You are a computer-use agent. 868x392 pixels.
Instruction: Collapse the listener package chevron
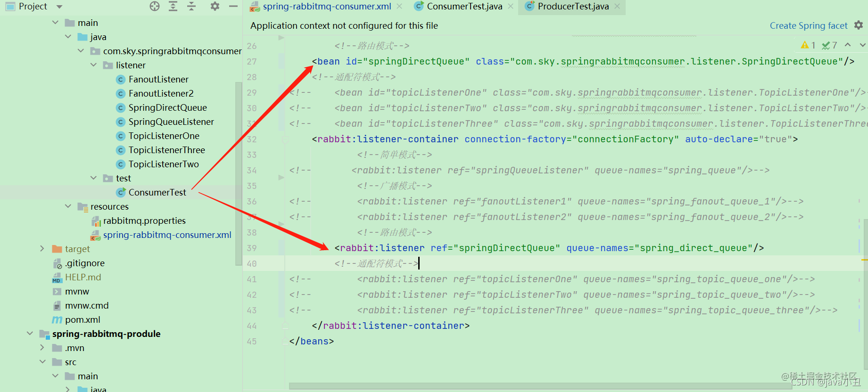[93, 65]
